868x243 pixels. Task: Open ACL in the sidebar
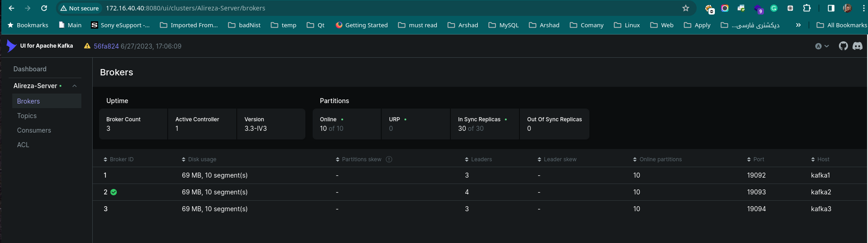pyautogui.click(x=23, y=145)
